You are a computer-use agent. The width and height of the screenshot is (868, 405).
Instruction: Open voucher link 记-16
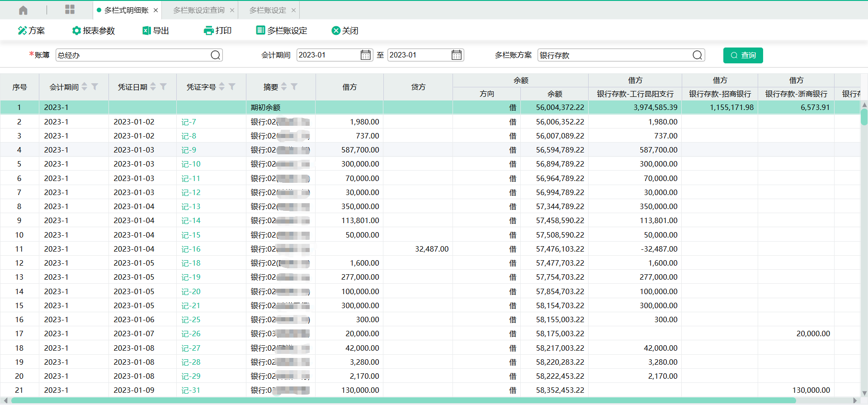[x=191, y=249]
